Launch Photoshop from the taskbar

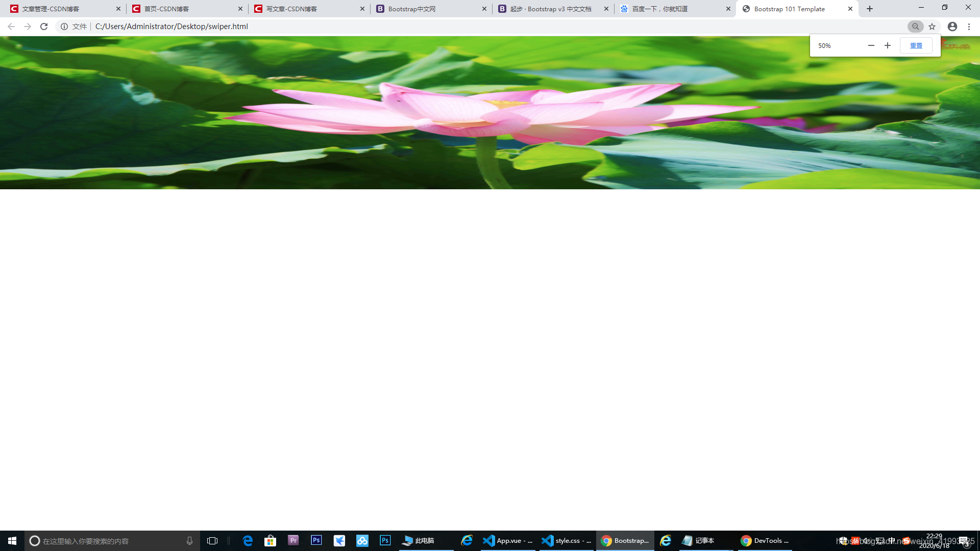316,540
